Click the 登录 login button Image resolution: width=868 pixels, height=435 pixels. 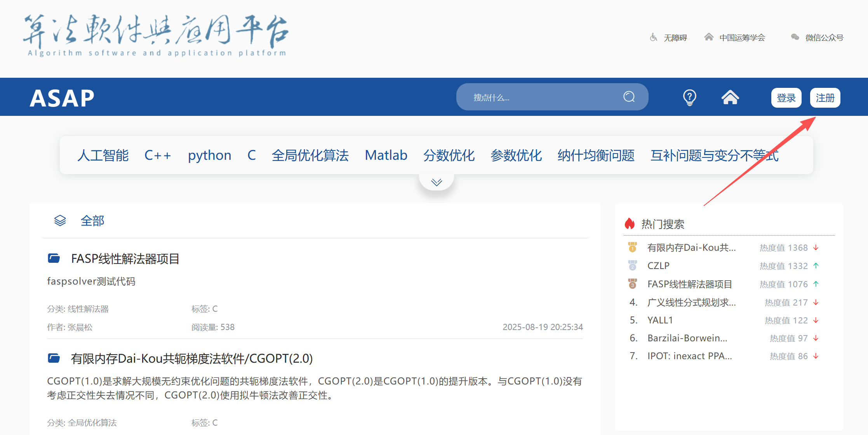click(x=786, y=98)
